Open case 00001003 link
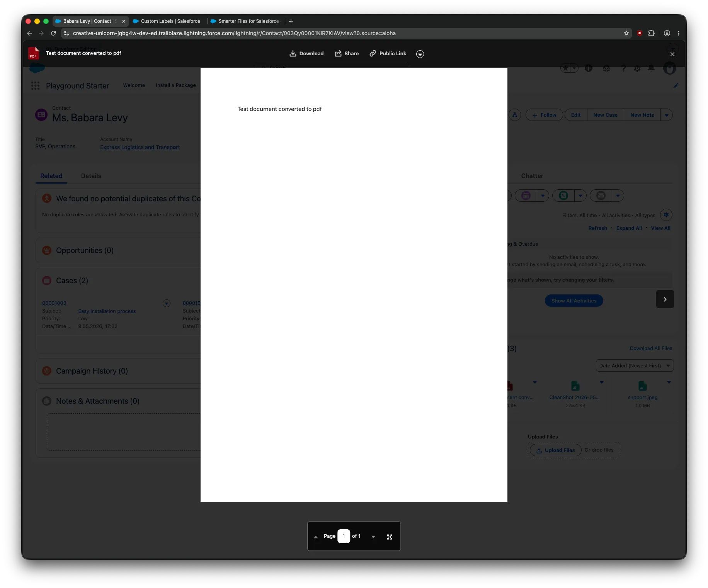 tap(54, 303)
